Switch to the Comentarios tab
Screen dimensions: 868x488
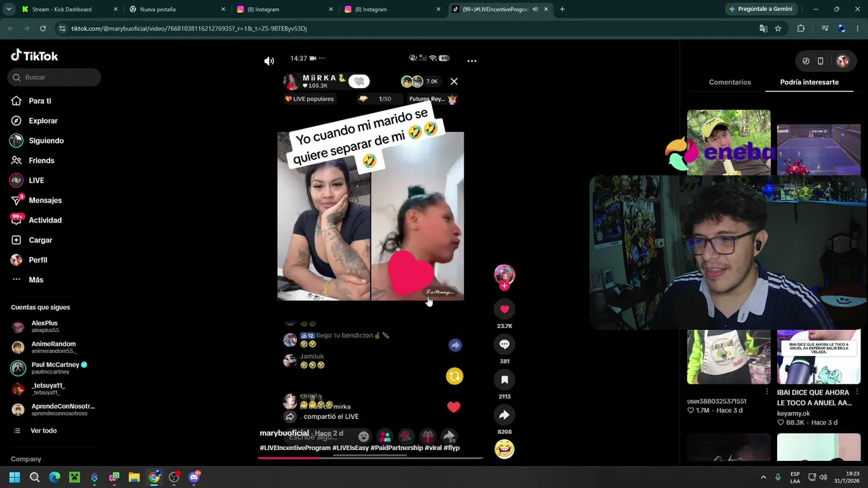coord(730,82)
